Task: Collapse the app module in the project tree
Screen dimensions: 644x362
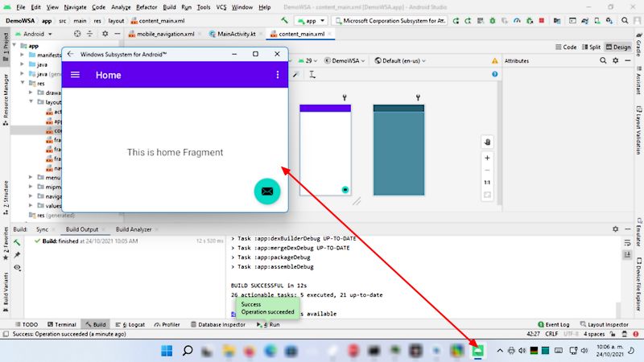Action: [x=14, y=46]
